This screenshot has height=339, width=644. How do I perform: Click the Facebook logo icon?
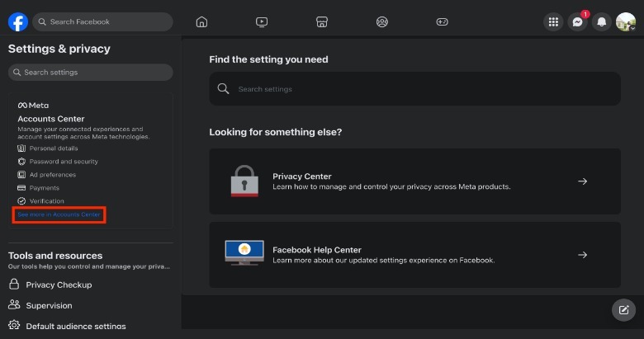[x=18, y=21]
